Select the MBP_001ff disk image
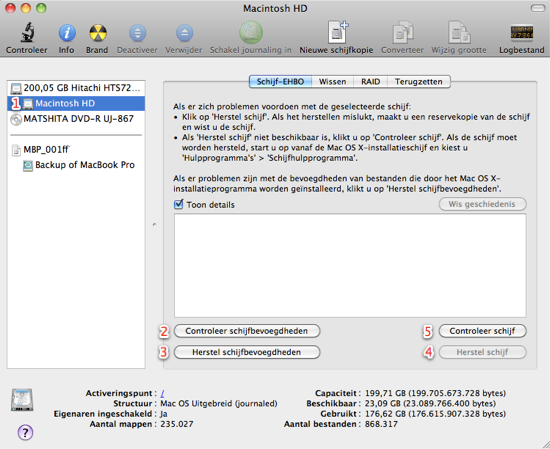 pos(76,149)
